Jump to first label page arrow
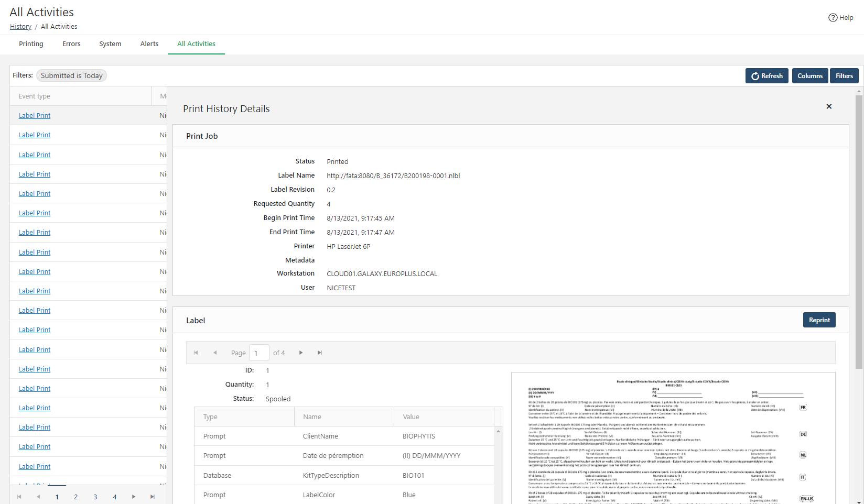864x504 pixels. (x=196, y=353)
